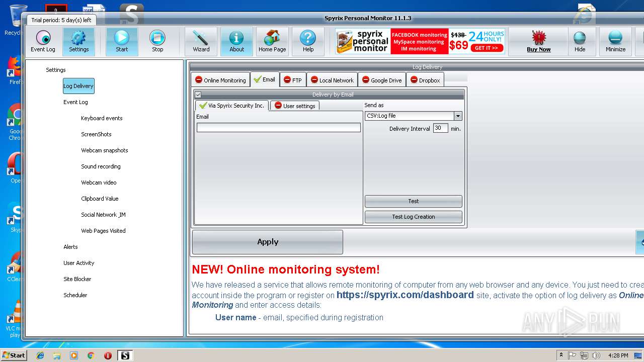Start monitoring with the Start button
This screenshot has height=362, width=644.
[x=122, y=41]
